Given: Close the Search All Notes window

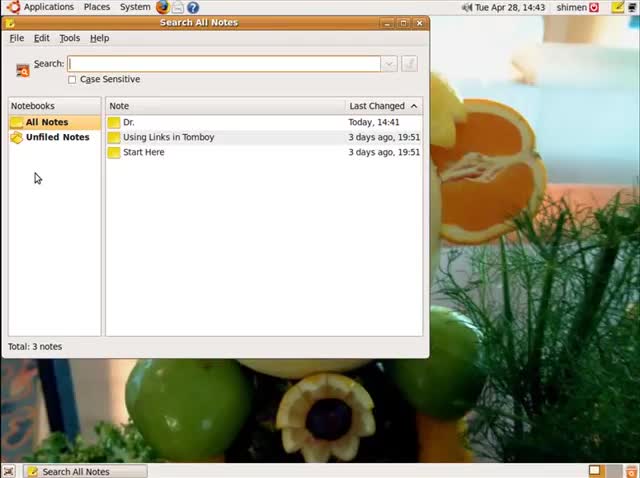Looking at the screenshot, I should pyautogui.click(x=419, y=23).
